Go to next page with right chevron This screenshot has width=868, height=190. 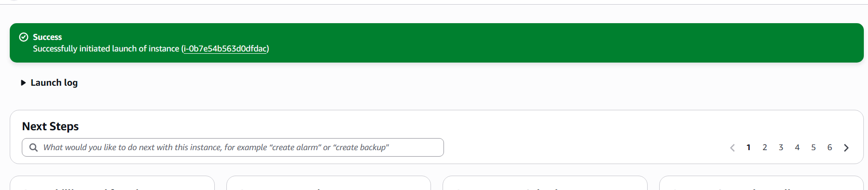point(846,148)
